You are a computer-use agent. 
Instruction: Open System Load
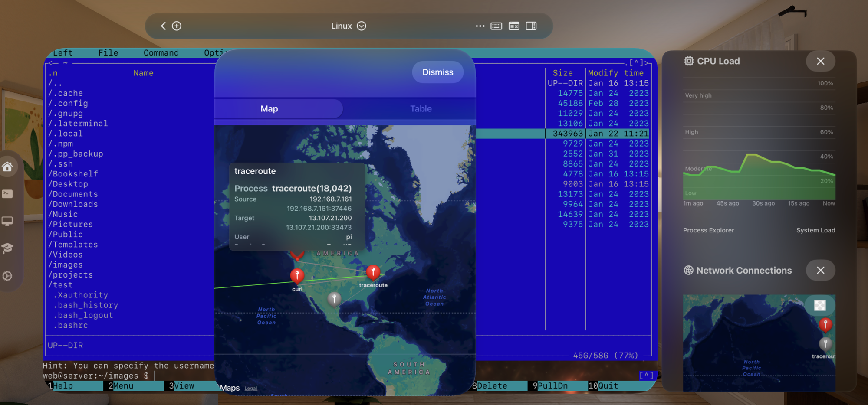tap(815, 230)
